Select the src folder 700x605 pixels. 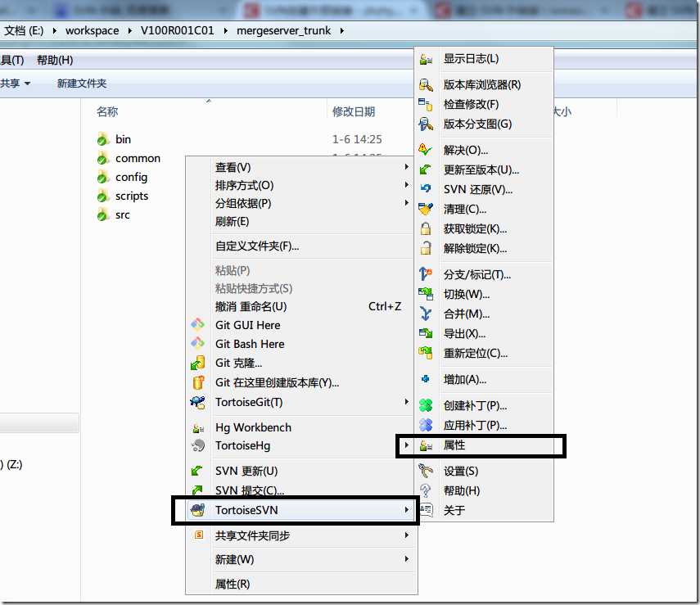coord(114,215)
